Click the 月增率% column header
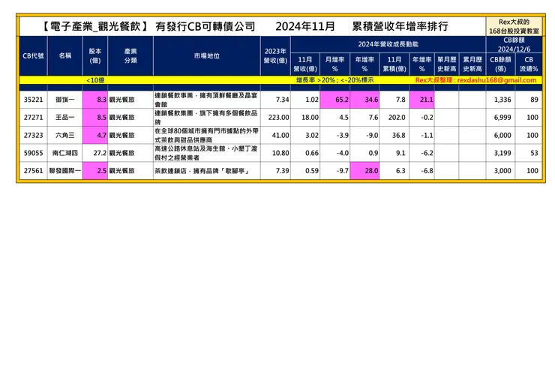The image size is (555, 392). coord(334,64)
